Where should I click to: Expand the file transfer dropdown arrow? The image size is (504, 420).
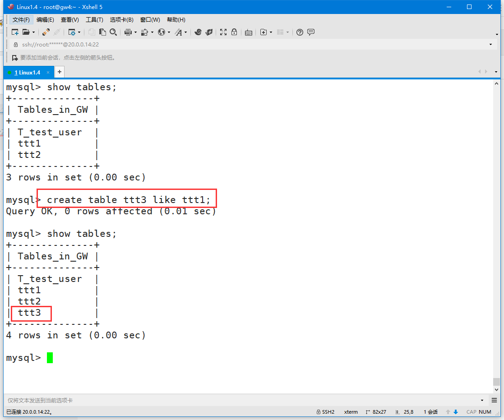tap(152, 32)
